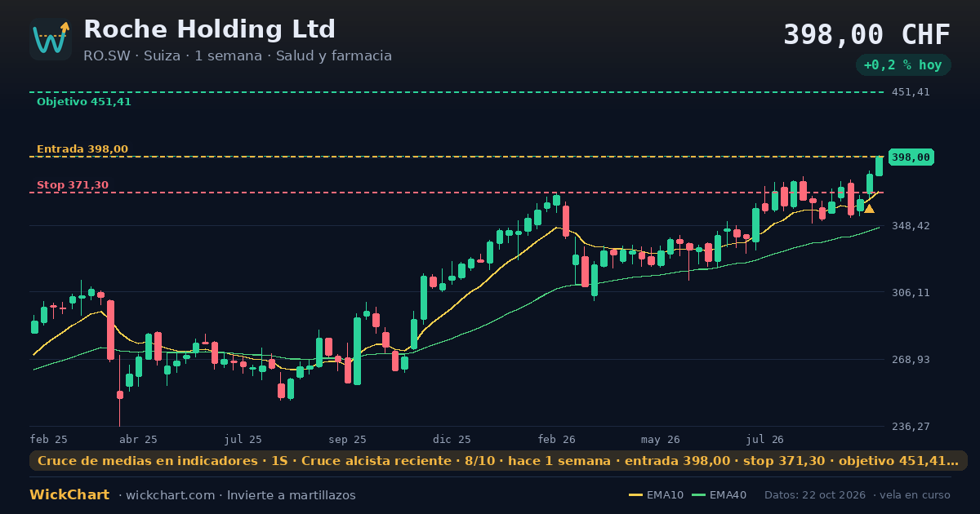Click the +0,2 % hoy badge
The height and width of the screenshot is (514, 980).
(x=903, y=65)
